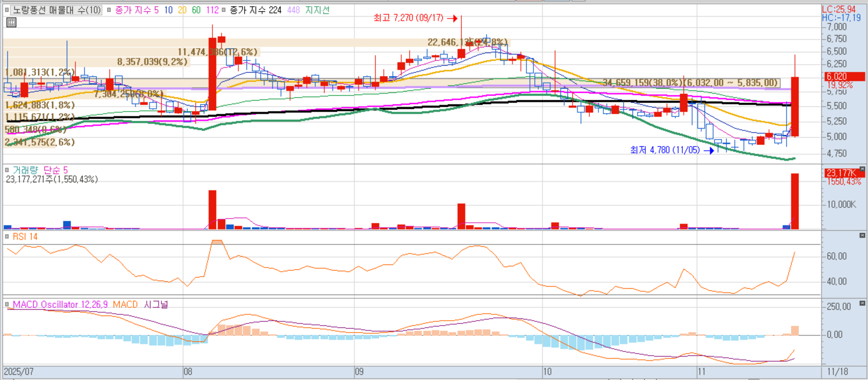
Task: Toggle the square marker before RSI 14
Action: (x=7, y=236)
